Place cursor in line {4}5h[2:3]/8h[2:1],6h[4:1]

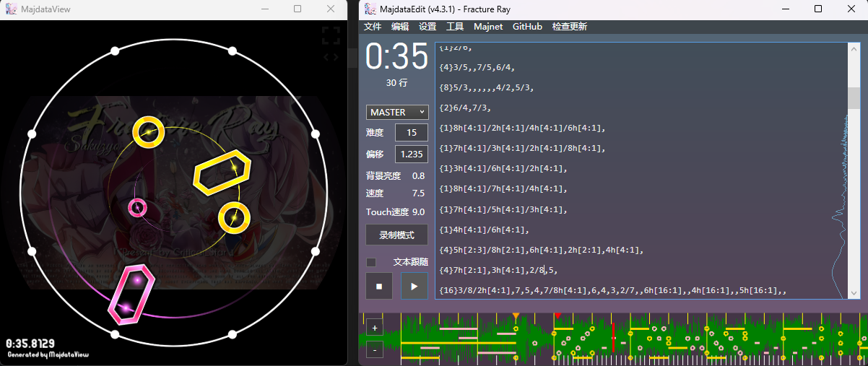click(x=541, y=250)
